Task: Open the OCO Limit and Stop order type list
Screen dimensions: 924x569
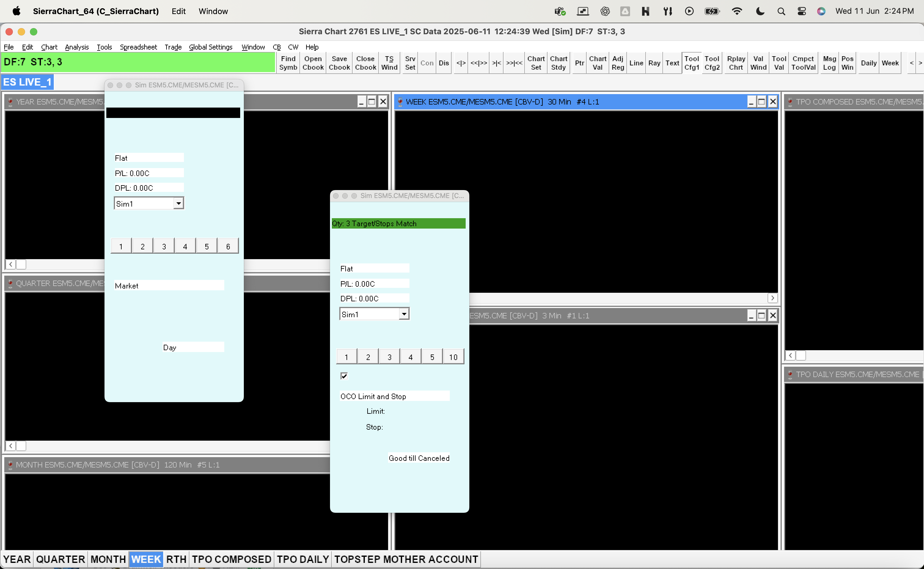Action: click(x=394, y=396)
